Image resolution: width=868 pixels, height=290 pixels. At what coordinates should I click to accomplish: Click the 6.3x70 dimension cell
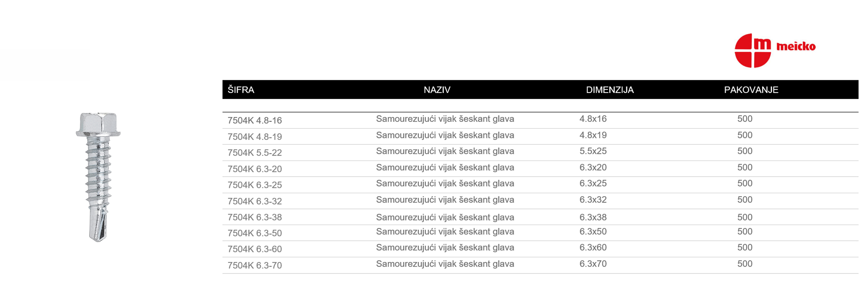(593, 264)
